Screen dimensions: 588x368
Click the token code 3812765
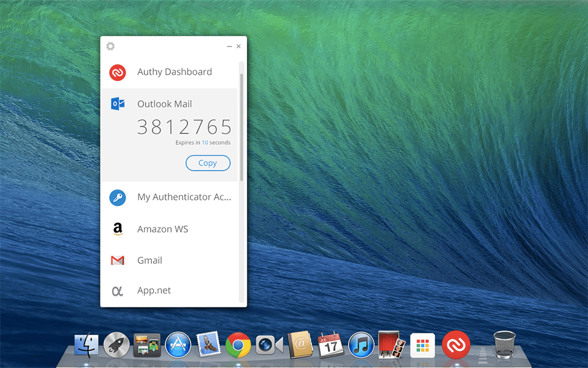coord(184,127)
